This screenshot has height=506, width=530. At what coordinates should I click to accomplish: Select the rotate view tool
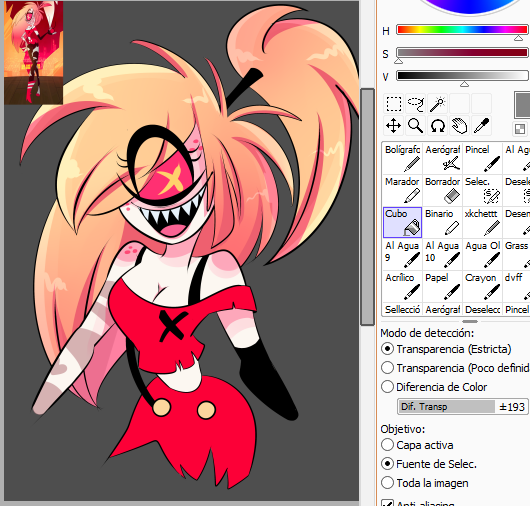pos(437,126)
